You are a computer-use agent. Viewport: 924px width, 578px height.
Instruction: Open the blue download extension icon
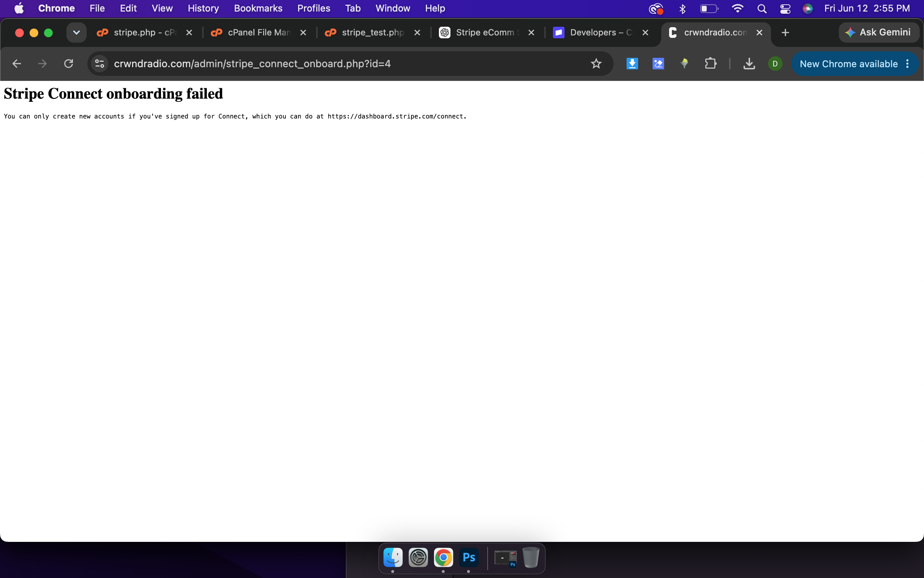pos(632,64)
